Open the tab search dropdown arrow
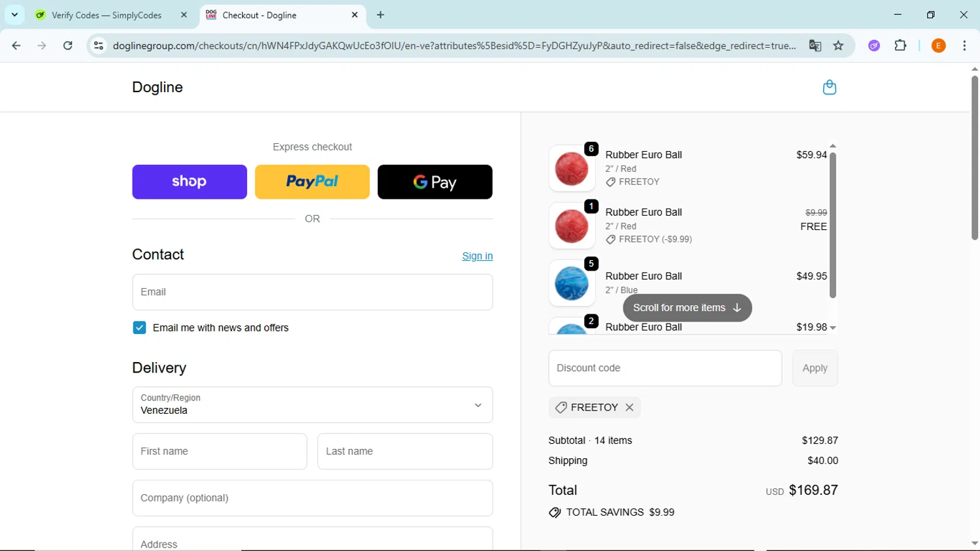The width and height of the screenshot is (980, 551). coord(14,14)
